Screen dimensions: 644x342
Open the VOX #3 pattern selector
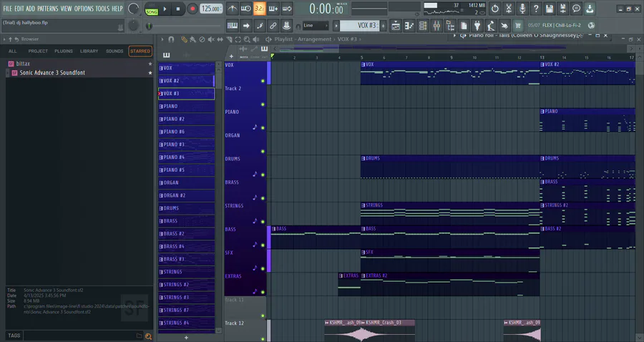(x=360, y=26)
